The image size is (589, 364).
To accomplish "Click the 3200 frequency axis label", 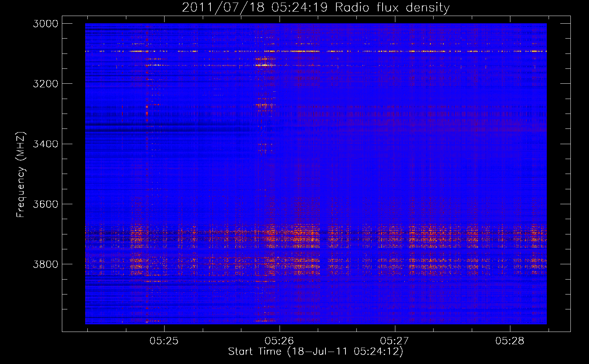I will [x=46, y=84].
